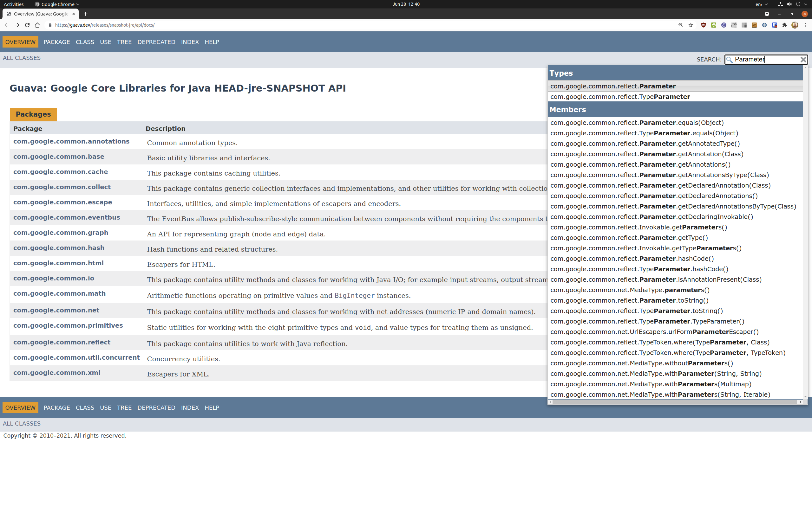Bookmark the page using the star icon

[x=691, y=25]
